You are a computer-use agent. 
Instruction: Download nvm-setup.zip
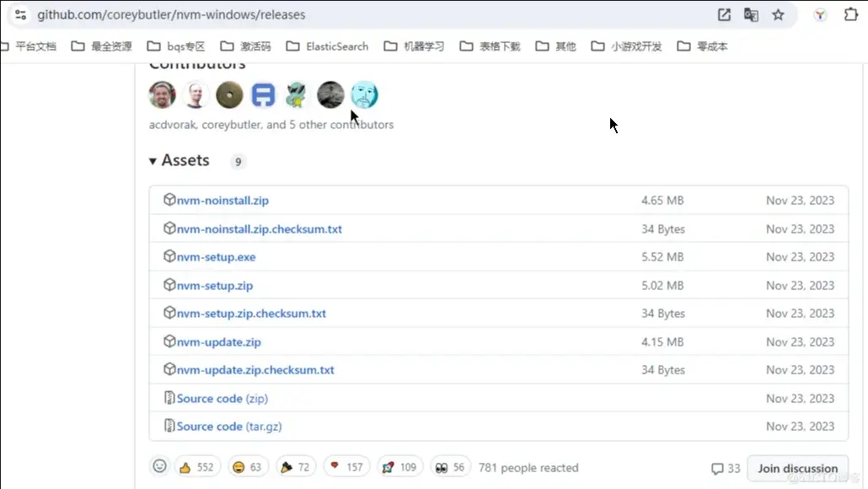(x=215, y=286)
